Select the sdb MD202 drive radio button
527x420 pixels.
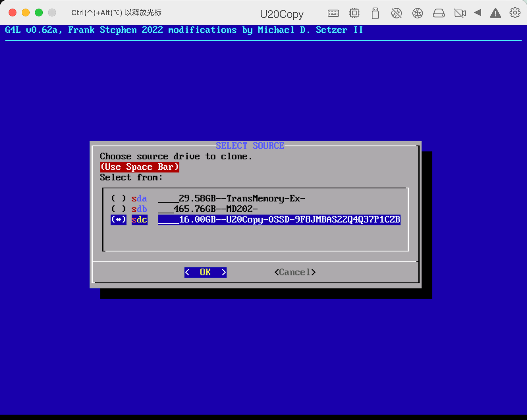pyautogui.click(x=118, y=209)
